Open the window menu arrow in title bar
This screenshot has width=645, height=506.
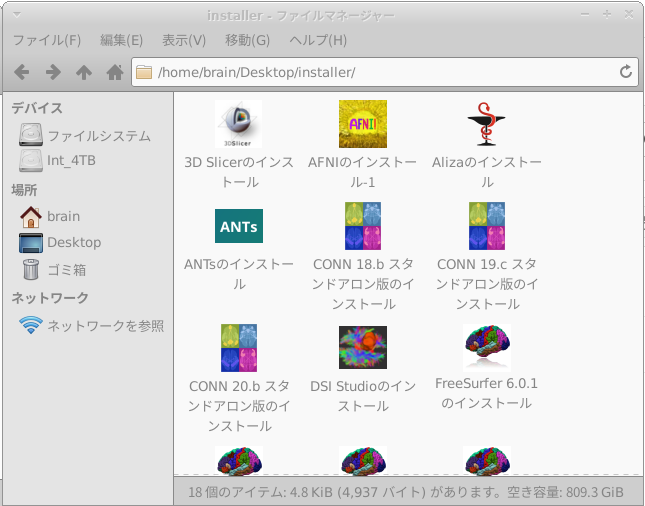tap(17, 15)
